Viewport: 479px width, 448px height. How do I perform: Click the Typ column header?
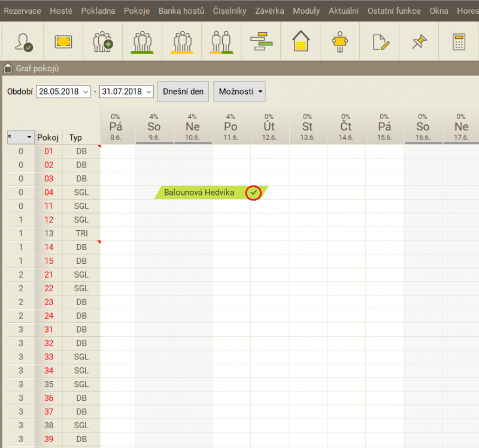pyautogui.click(x=75, y=138)
